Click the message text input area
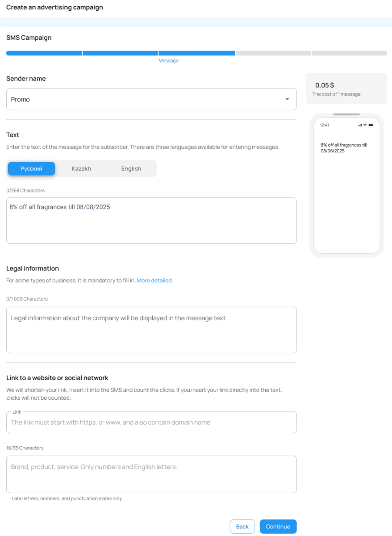Screen dimensions: 392x536 [151, 221]
